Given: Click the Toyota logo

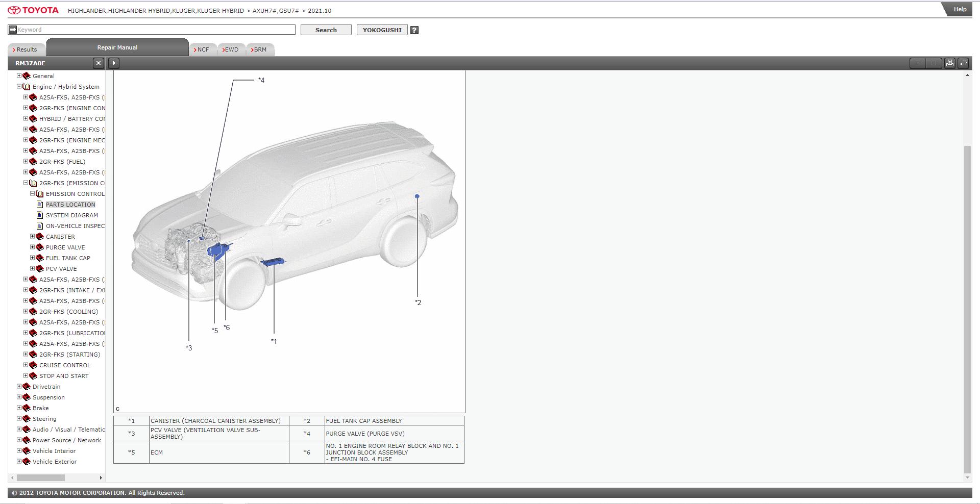Looking at the screenshot, I should (33, 10).
